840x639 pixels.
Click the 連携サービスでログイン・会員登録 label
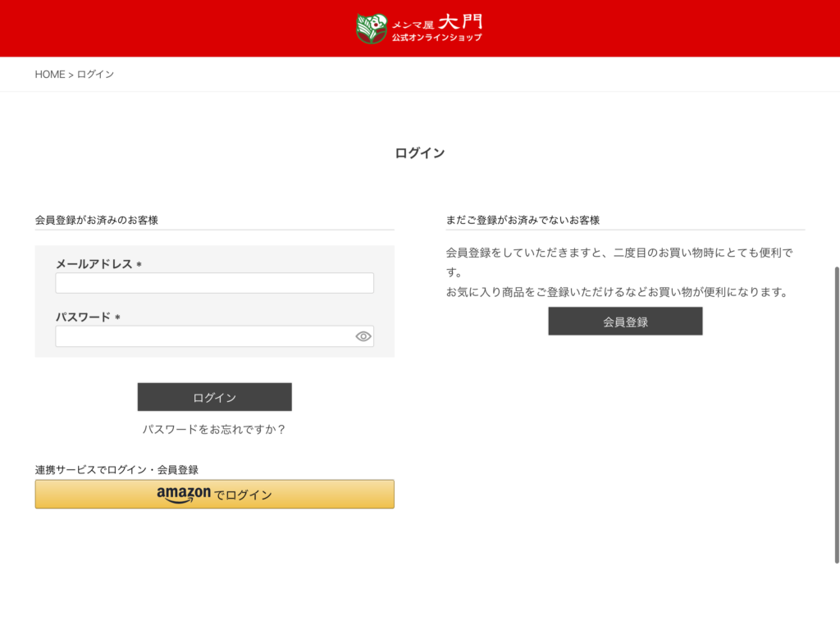pos(116,470)
